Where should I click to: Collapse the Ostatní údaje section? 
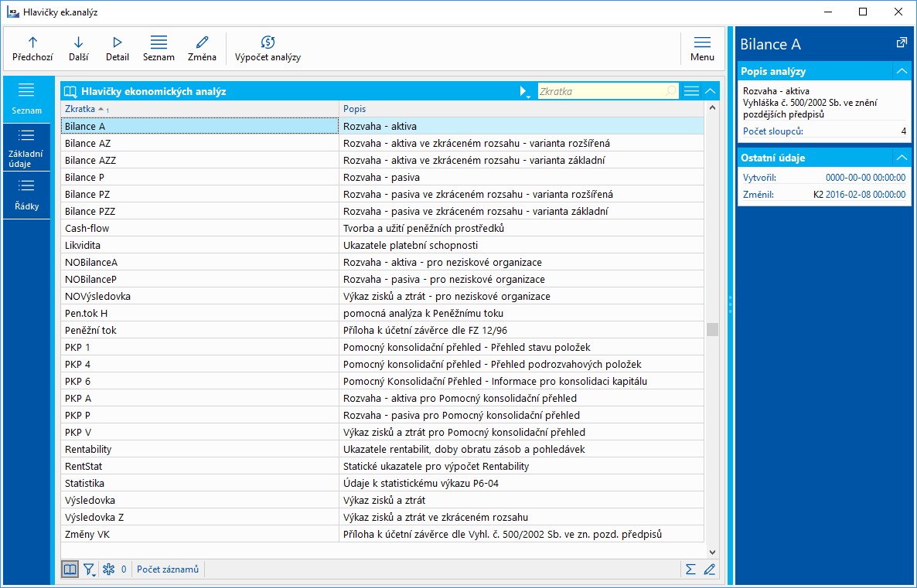coord(902,158)
